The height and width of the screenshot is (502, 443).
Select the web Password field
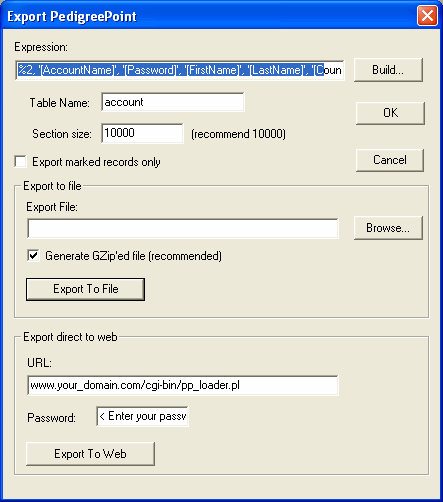[142, 416]
